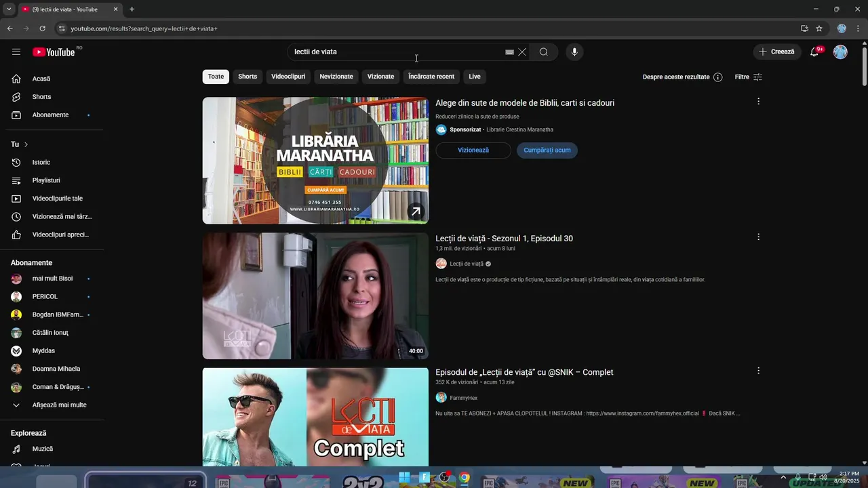Select the Nevizionate filter chip
868x488 pixels.
pyautogui.click(x=336, y=77)
